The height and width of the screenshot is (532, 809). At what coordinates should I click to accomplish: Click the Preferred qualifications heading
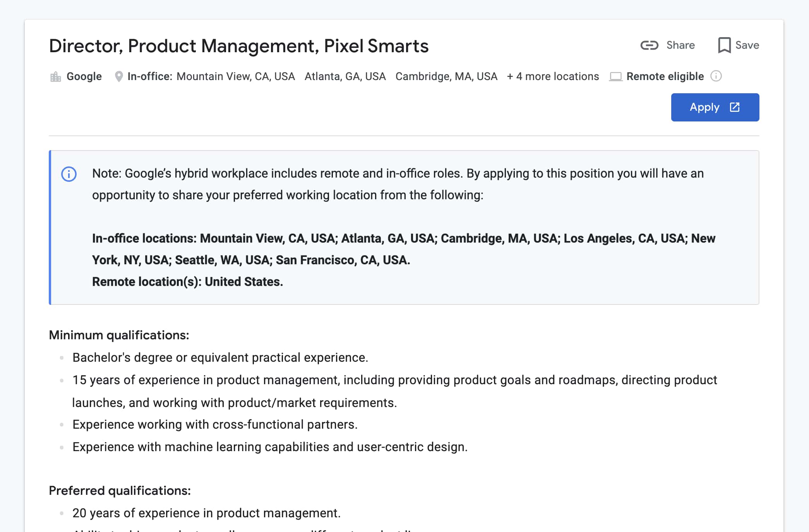[x=120, y=491]
